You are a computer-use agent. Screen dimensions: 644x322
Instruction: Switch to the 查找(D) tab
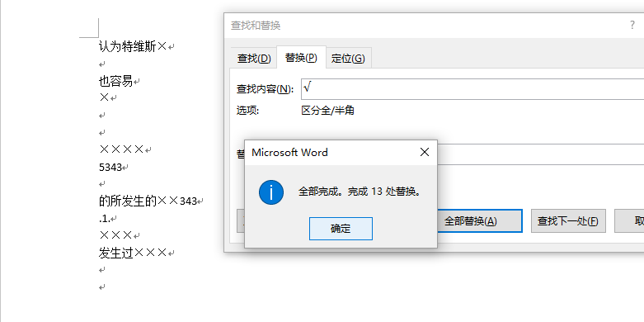pyautogui.click(x=254, y=59)
